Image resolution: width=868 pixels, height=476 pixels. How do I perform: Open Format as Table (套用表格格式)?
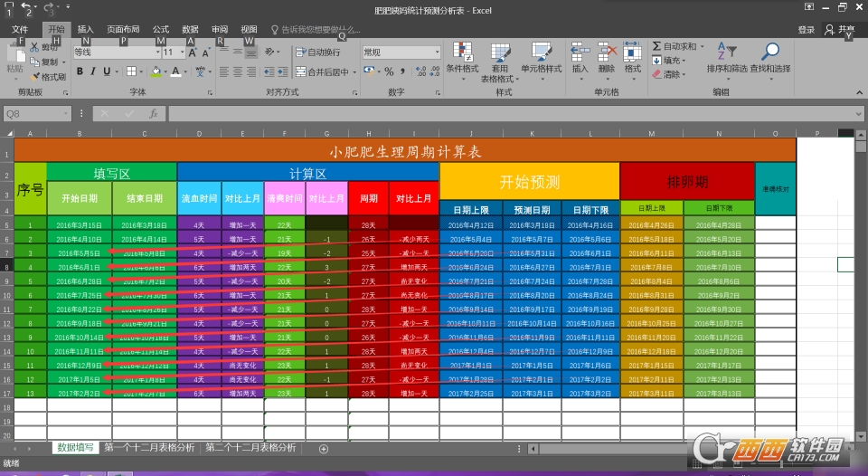click(x=499, y=62)
